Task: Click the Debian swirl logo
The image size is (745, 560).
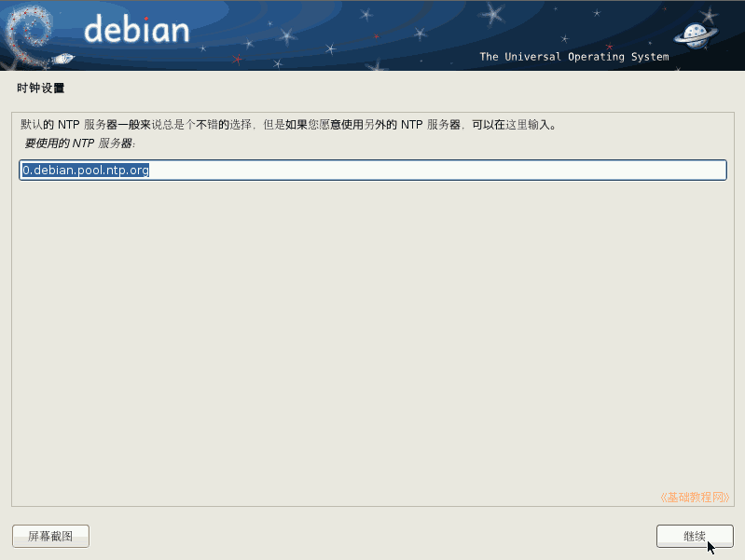Action: point(29,35)
